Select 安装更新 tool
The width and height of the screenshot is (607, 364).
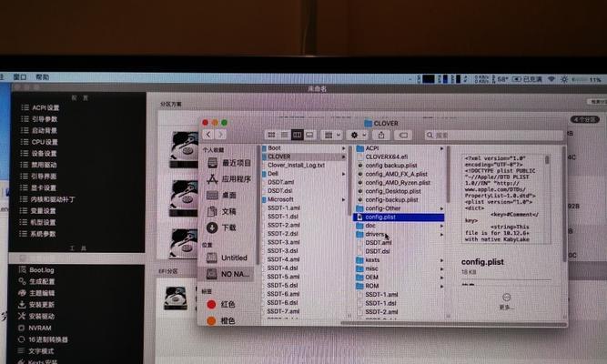click(36, 305)
